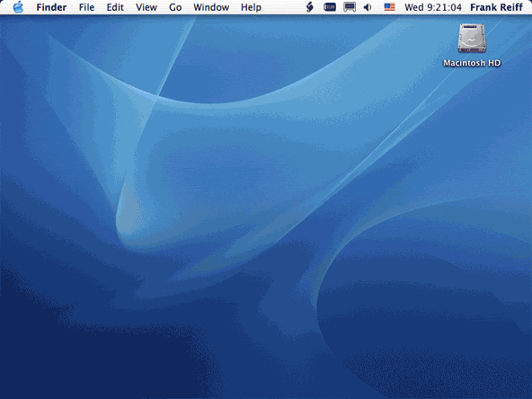Open the Finder application menu
This screenshot has height=399, width=532.
tap(51, 7)
